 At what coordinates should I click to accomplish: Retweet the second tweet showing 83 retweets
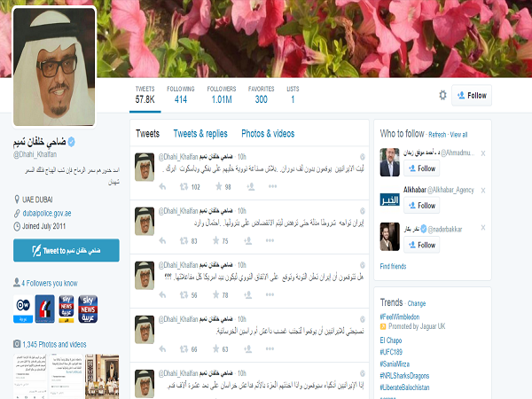(184, 240)
